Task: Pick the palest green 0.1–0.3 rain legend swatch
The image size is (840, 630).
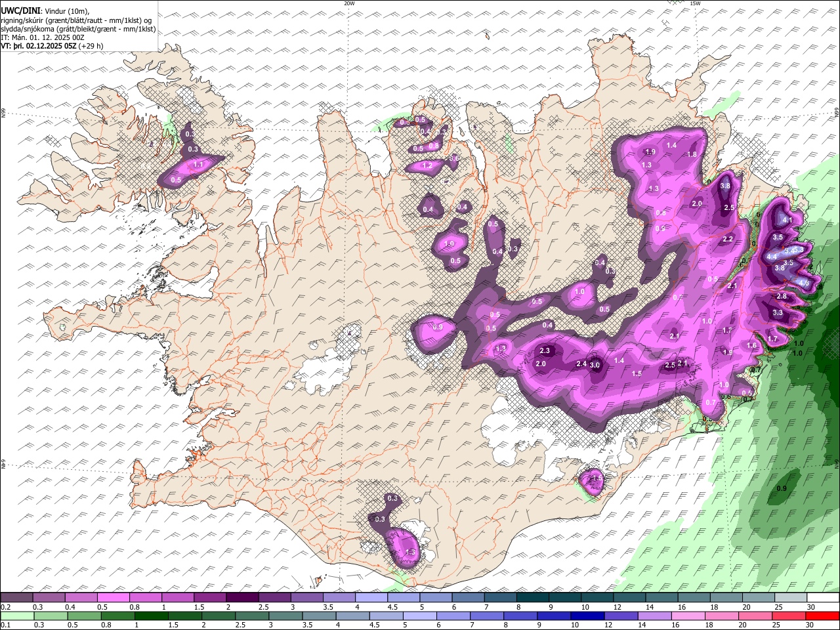Action: 17,616
